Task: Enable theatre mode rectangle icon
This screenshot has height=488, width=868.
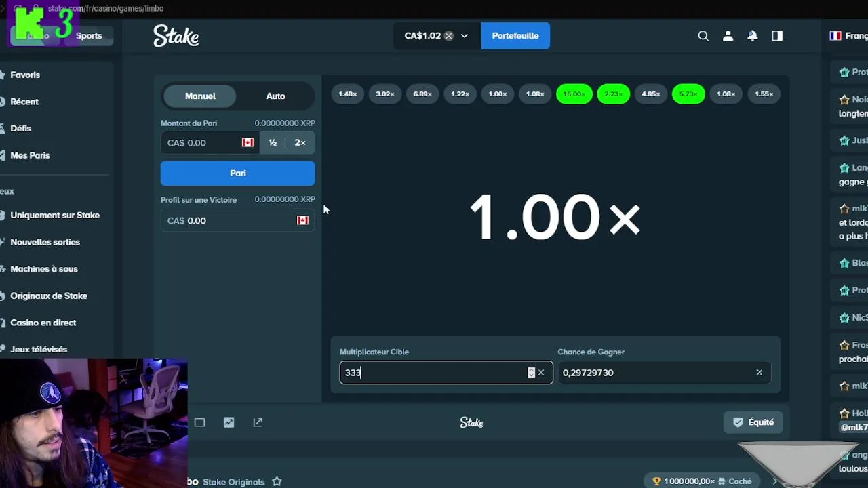Action: click(x=199, y=422)
